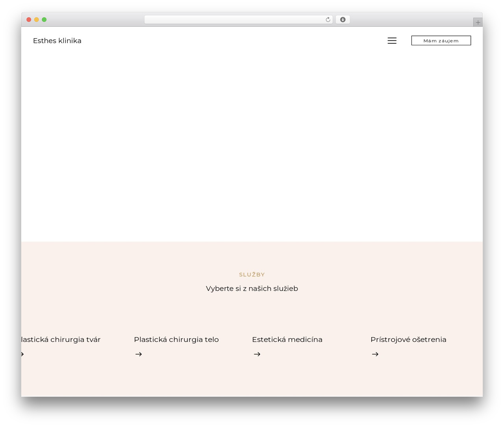Minimize window with the yellow button
This screenshot has width=504, height=427.
(36, 20)
